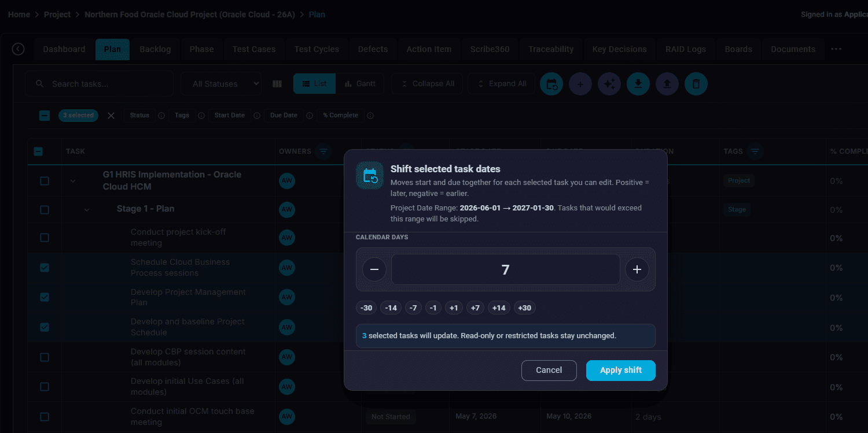
Task: Go to Home in the breadcrumb
Action: click(x=19, y=14)
